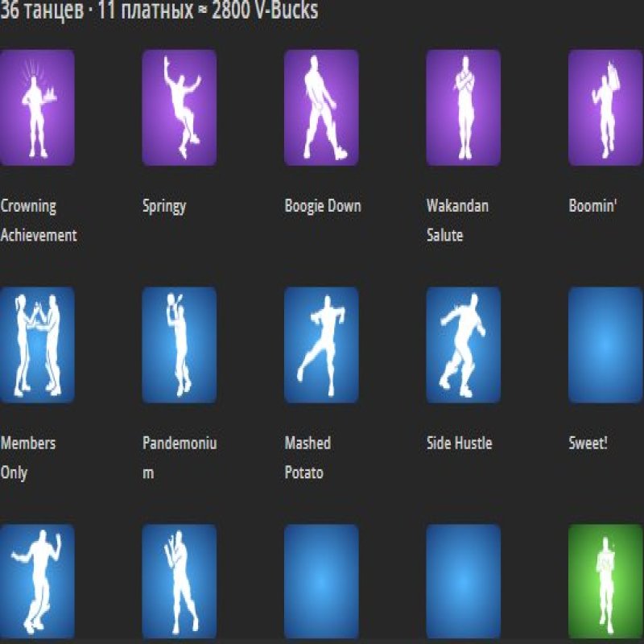Pick the Mashed Potato emote icon

[x=321, y=345]
